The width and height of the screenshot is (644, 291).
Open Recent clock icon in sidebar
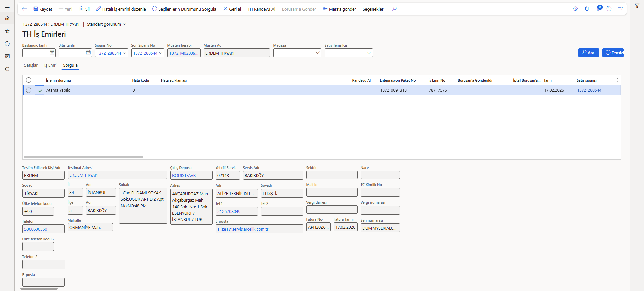7,44
